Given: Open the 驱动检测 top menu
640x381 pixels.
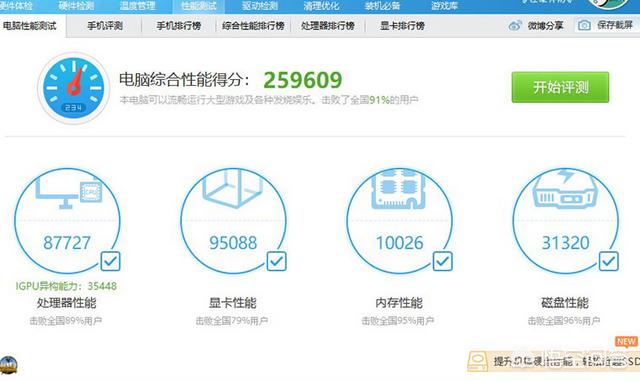Looking at the screenshot, I should pos(260,6).
